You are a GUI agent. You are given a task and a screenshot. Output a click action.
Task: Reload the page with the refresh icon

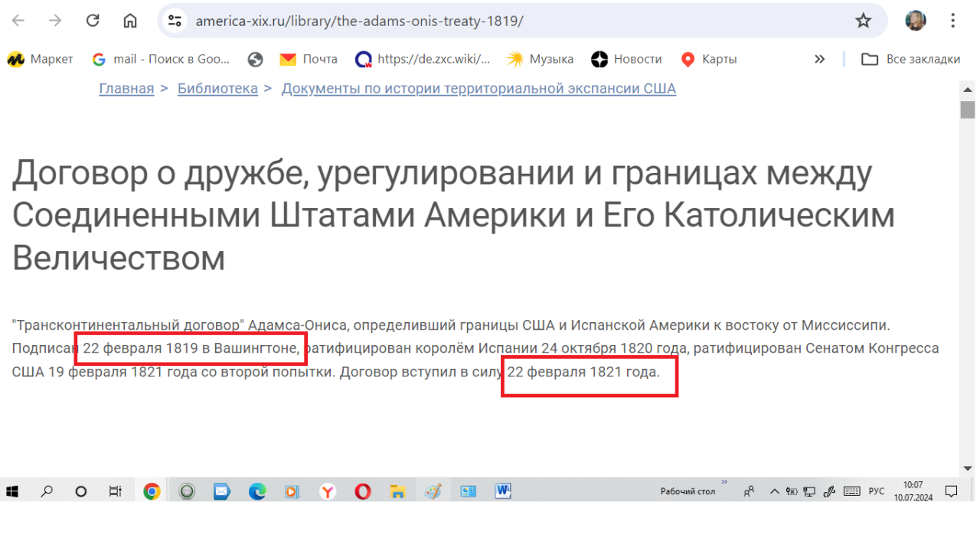(x=93, y=21)
